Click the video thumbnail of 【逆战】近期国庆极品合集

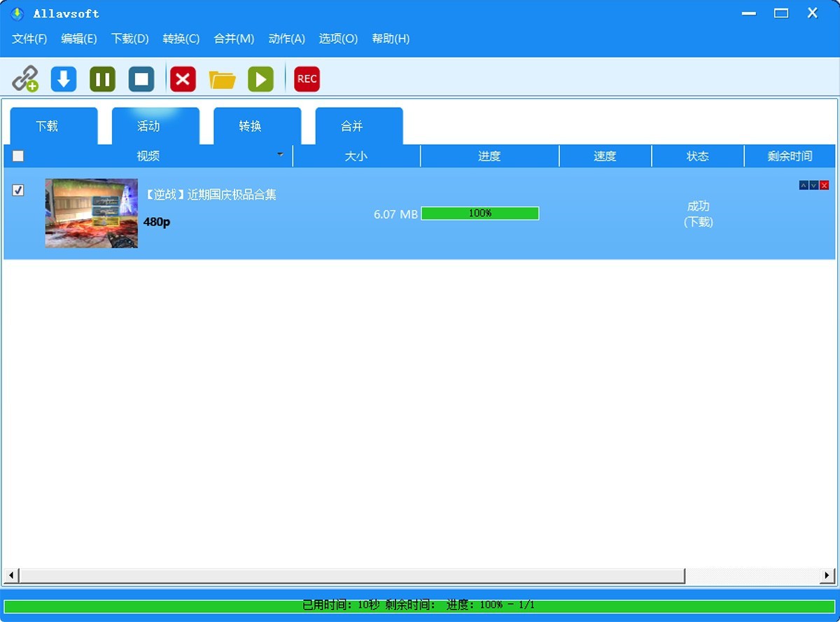click(91, 213)
